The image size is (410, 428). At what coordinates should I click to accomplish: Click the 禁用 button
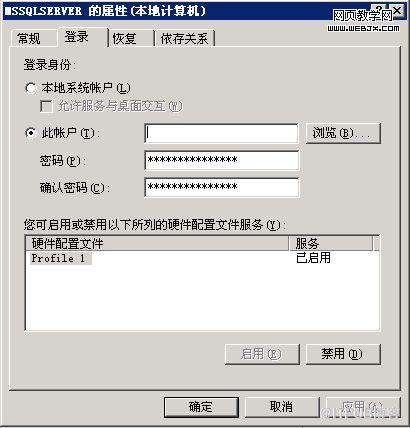(343, 354)
